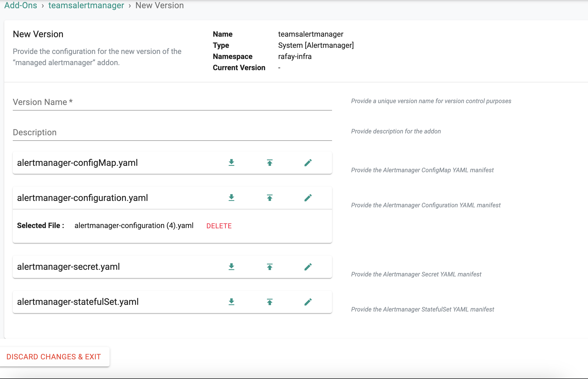Focus the Description input field
588x379 pixels.
pos(172,133)
